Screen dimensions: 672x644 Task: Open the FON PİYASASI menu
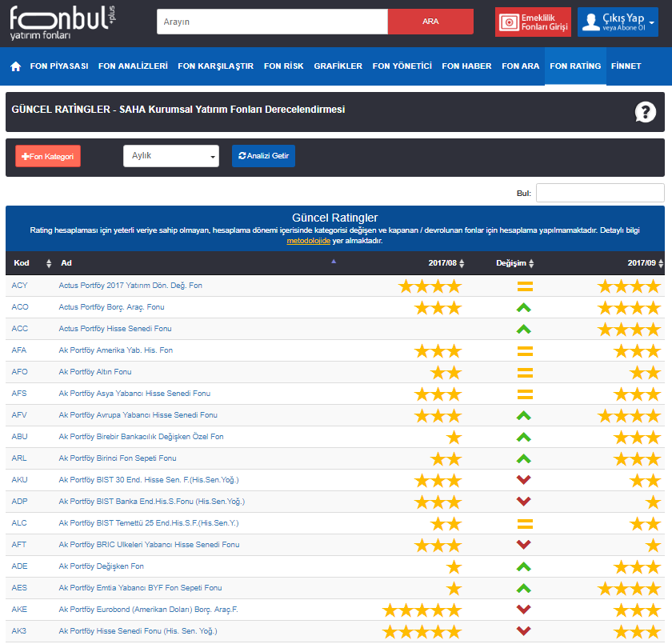click(x=59, y=66)
